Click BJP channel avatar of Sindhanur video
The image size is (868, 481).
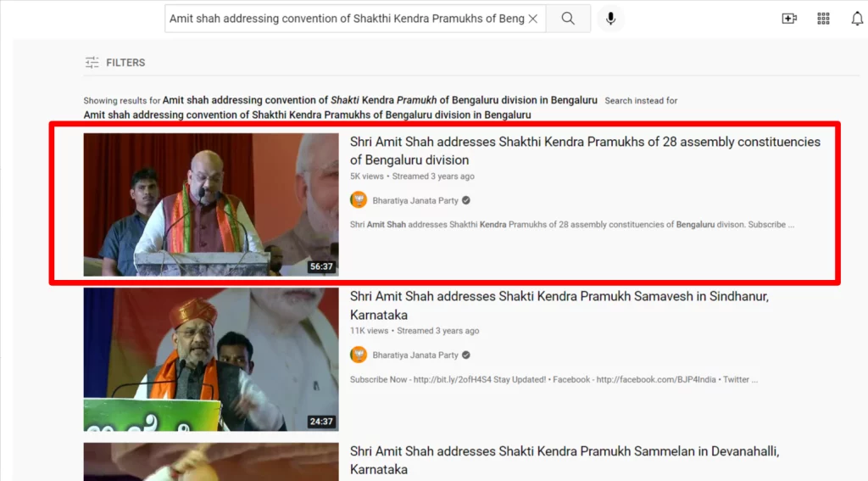[359, 355]
